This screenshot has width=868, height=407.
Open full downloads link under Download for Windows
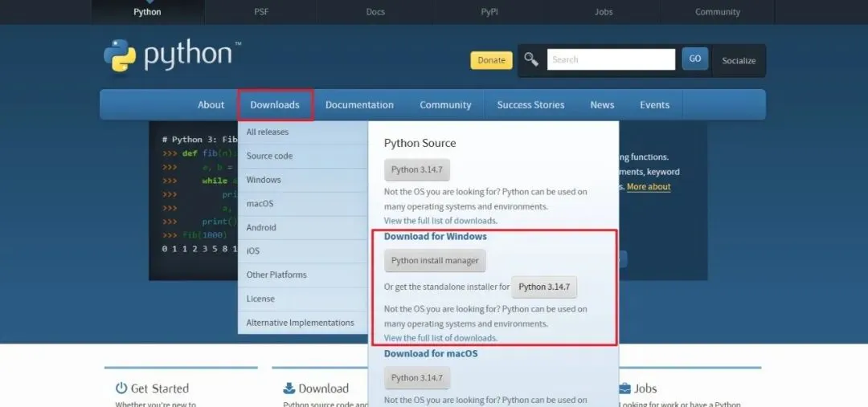pos(440,338)
